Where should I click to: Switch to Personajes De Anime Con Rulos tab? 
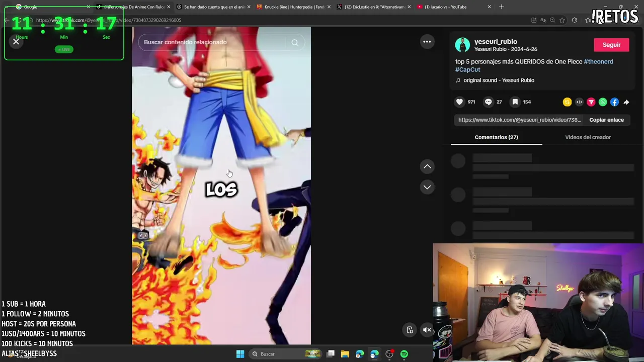click(134, 7)
